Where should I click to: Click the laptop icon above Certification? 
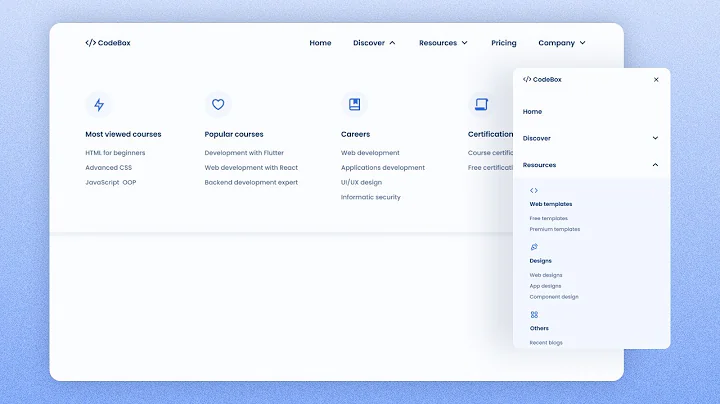pyautogui.click(x=481, y=105)
